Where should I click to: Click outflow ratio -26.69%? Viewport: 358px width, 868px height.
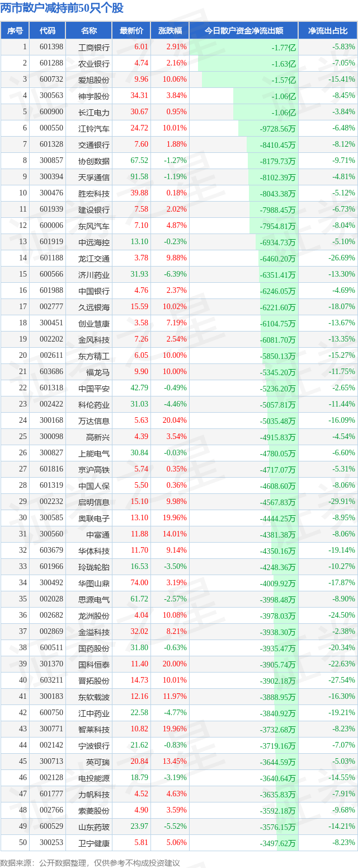341,258
